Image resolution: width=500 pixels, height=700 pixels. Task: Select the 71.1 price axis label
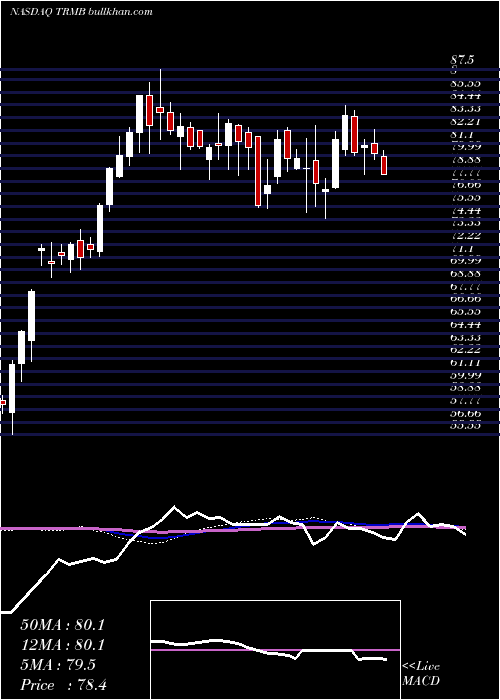[462, 248]
